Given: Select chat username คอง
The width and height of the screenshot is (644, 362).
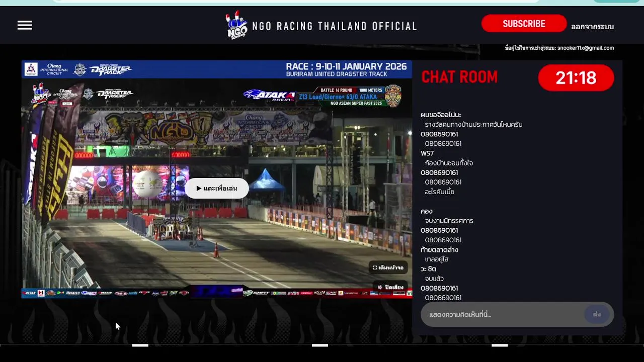Looking at the screenshot, I should click(x=427, y=211).
